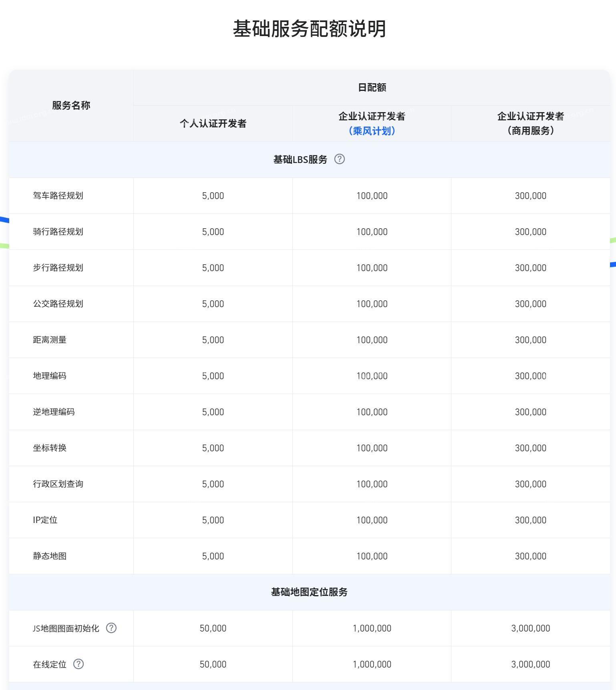The image size is (616, 690).
Task: Click 100,000 quota in 行政区划查询 row
Action: 372,484
